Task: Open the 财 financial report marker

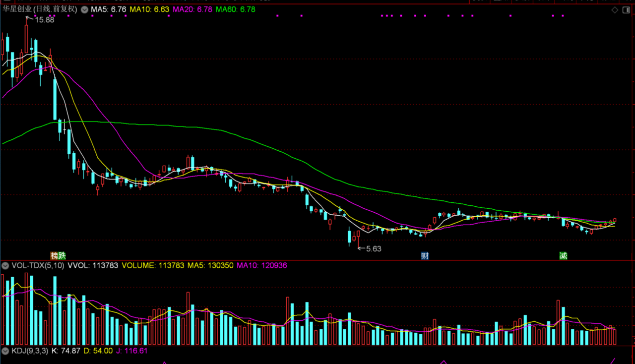Action: (x=425, y=256)
